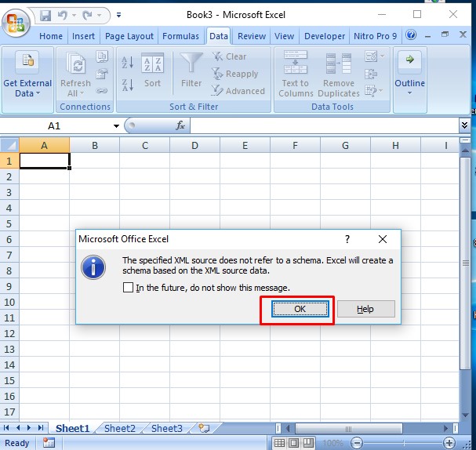Select row 3 header
Viewport: 476px width, 450px height.
click(9, 192)
